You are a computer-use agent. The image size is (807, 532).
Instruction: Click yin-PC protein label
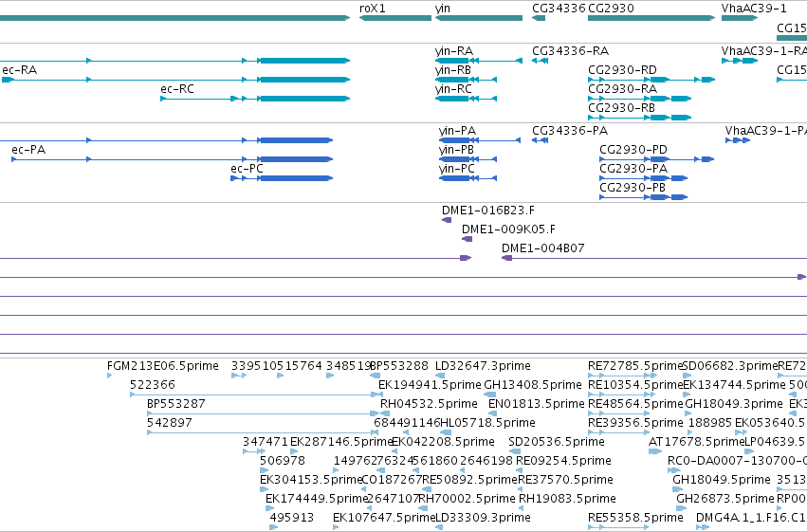coord(457,169)
